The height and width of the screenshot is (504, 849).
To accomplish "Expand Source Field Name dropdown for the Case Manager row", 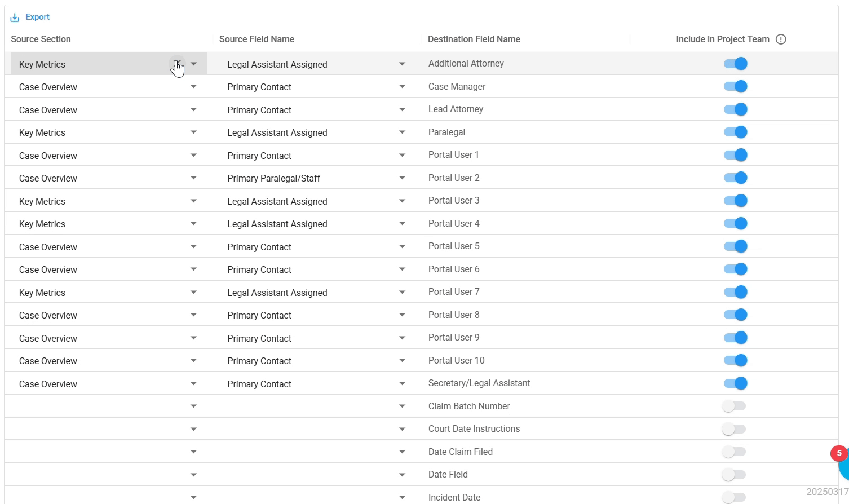I will (x=402, y=86).
